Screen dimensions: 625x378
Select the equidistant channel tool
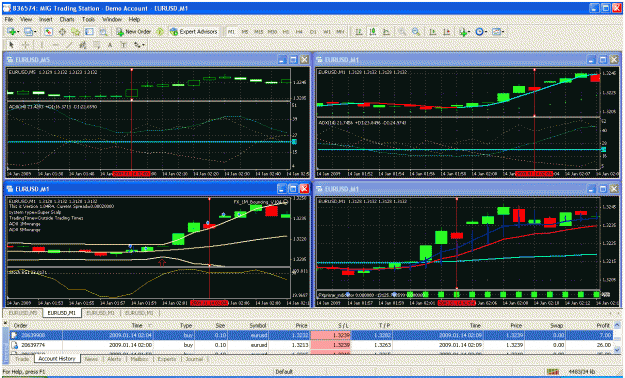pos(83,45)
